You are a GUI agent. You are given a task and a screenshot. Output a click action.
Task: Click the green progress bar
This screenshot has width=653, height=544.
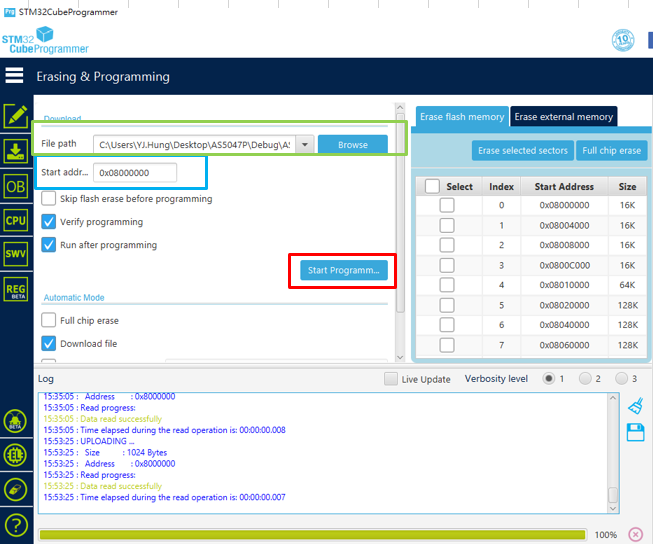(x=312, y=534)
